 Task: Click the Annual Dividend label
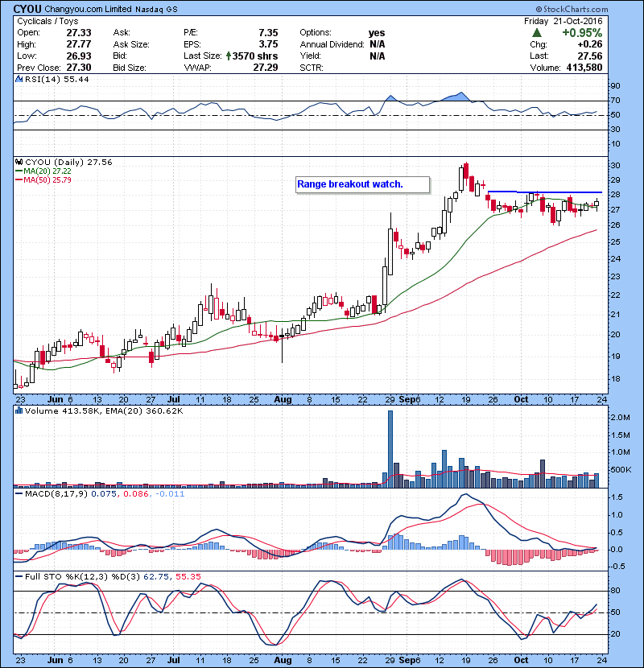coord(332,44)
